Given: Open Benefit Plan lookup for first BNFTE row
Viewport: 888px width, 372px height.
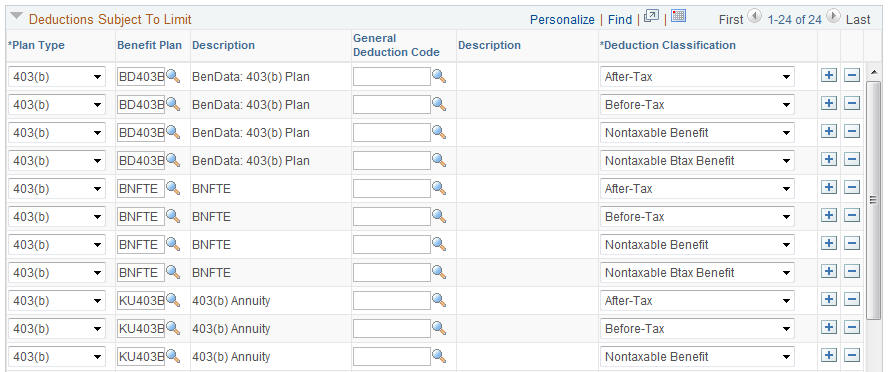Looking at the screenshot, I should pos(173,189).
